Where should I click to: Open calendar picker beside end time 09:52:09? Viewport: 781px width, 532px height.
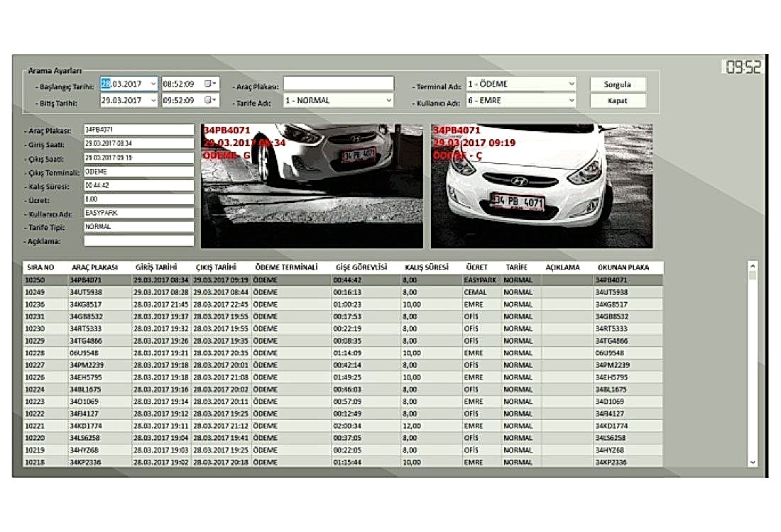pyautogui.click(x=210, y=100)
